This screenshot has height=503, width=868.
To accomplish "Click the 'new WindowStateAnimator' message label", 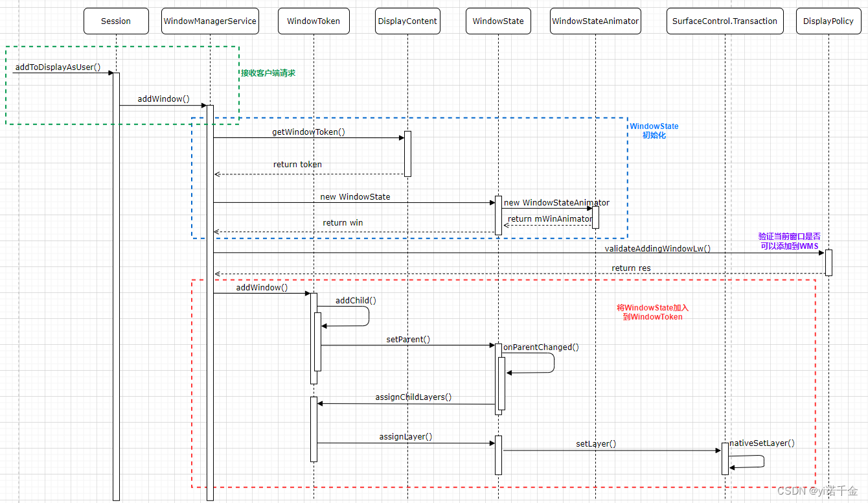I will point(556,203).
